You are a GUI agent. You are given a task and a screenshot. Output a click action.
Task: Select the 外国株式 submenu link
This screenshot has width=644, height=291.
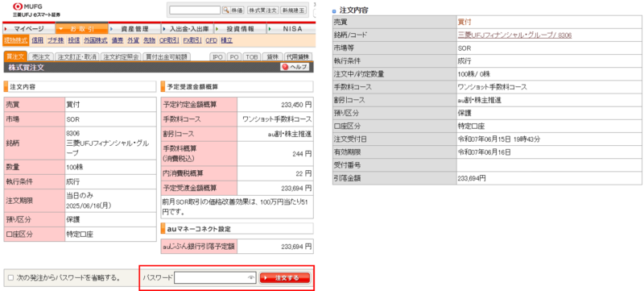(x=96, y=40)
